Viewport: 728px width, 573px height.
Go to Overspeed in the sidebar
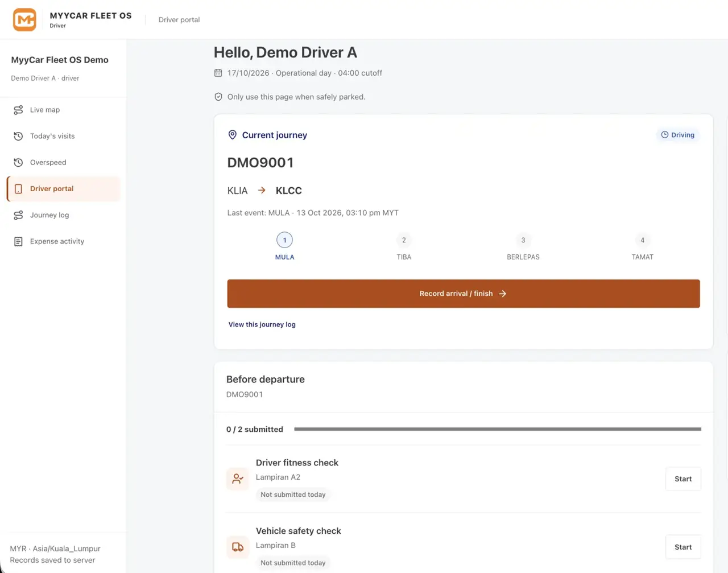point(64,162)
